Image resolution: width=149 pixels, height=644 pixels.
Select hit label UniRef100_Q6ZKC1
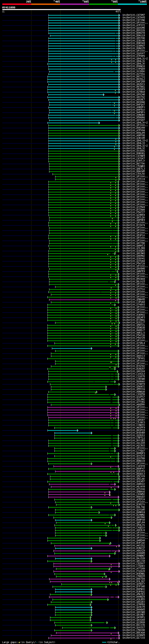pos(133,84)
